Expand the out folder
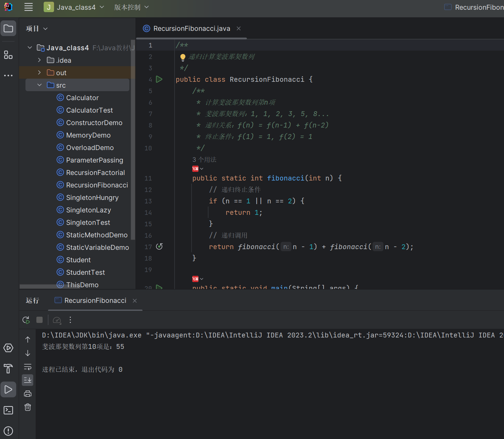This screenshot has height=439, width=504. [39, 73]
